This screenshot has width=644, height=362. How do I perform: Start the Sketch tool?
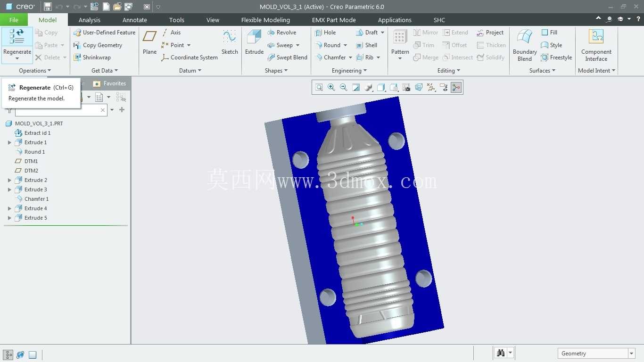[230, 42]
